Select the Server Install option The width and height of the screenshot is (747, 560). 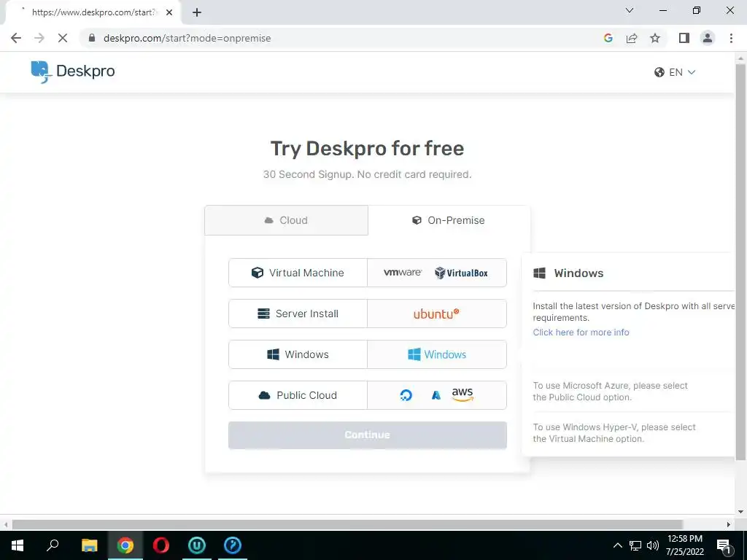click(x=298, y=314)
